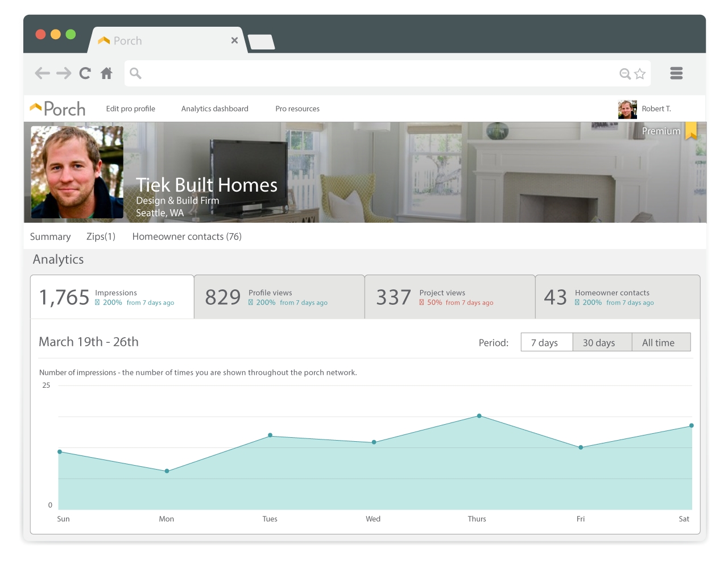Click the red macOS window close dot
The width and height of the screenshot is (728, 564).
point(40,34)
